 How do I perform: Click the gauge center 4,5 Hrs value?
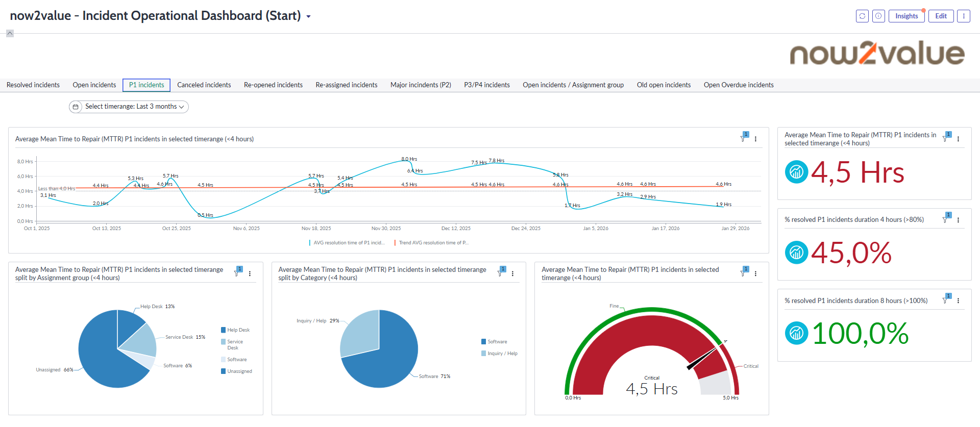[x=652, y=389]
